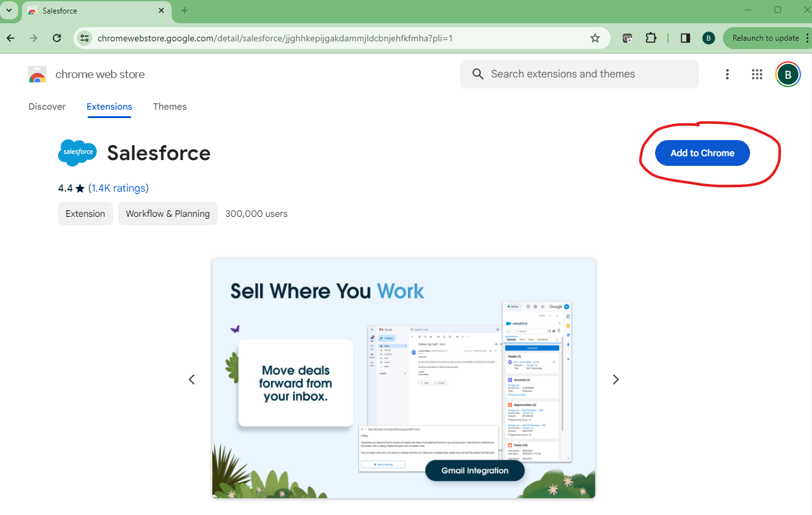Click the Chrome Web Store logo
Image resolution: width=812 pixels, height=515 pixels.
tap(37, 74)
